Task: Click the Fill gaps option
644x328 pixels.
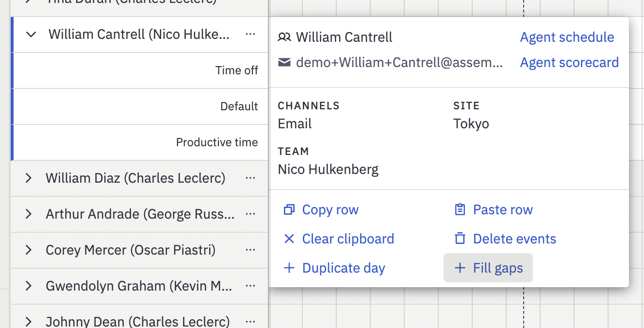Action: coord(488,268)
